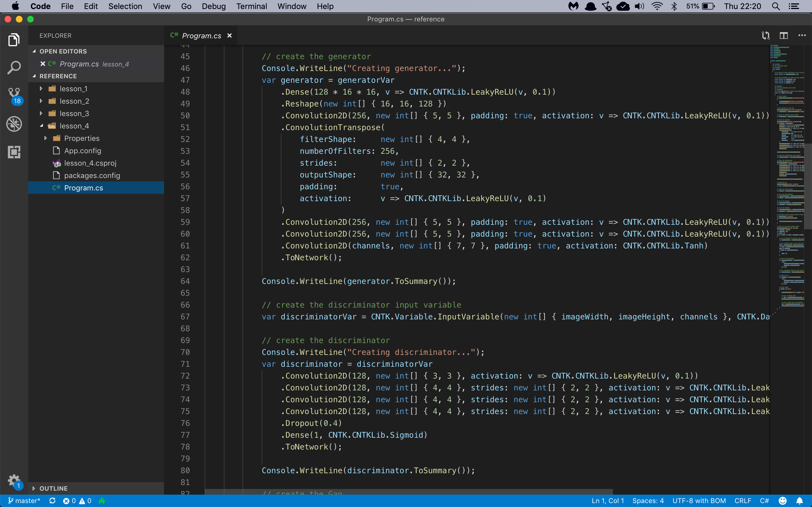Open the Terminal menu

[251, 6]
